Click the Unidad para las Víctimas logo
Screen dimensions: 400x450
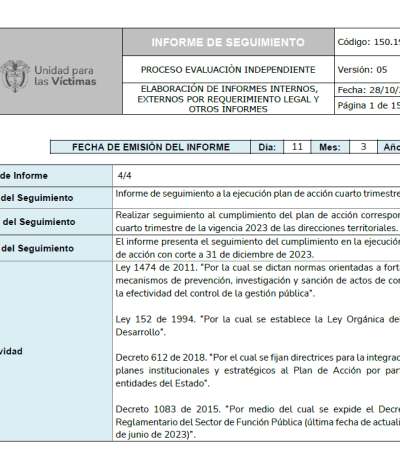[x=48, y=76]
